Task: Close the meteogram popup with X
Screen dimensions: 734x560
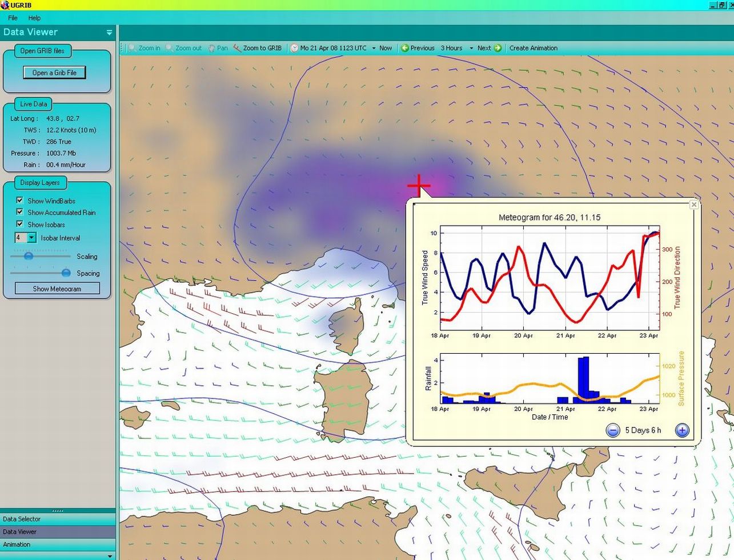Action: pos(693,205)
